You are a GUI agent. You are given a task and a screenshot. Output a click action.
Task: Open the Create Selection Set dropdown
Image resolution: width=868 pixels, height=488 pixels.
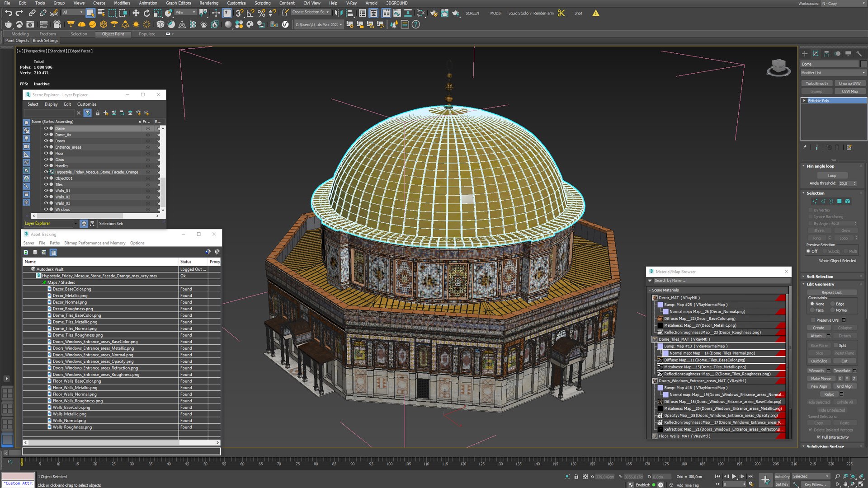tap(311, 12)
